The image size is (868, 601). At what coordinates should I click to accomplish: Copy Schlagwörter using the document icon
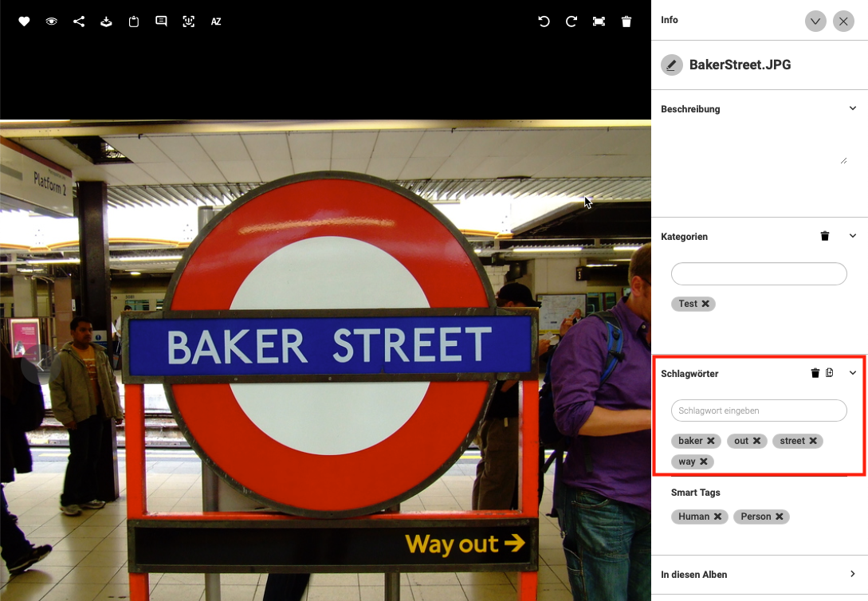pos(829,373)
